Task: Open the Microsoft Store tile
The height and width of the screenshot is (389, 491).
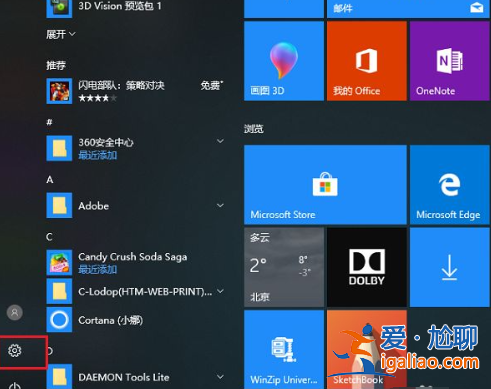Action: pyautogui.click(x=325, y=185)
